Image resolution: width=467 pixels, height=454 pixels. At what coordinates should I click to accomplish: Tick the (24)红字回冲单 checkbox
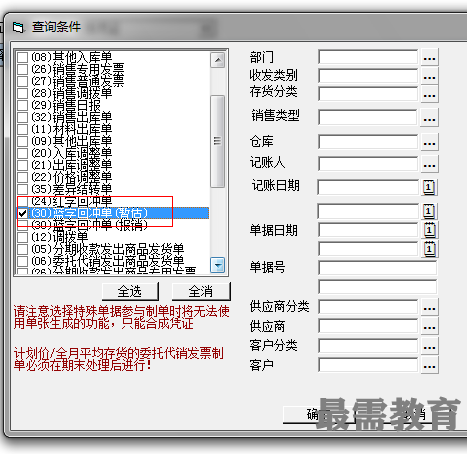(x=22, y=201)
